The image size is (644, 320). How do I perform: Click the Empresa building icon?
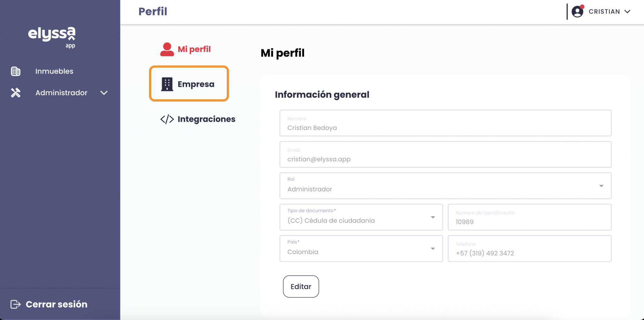click(x=167, y=84)
